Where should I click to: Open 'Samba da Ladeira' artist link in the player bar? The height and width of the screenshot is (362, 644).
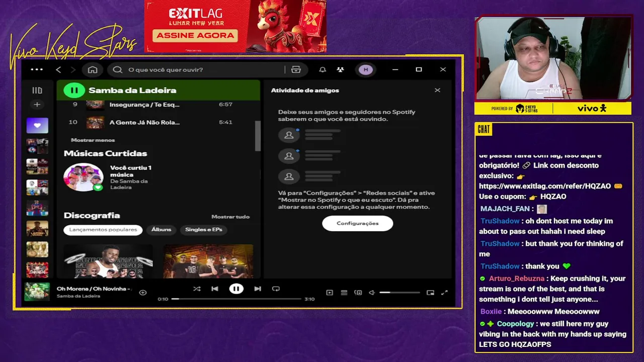click(78, 296)
